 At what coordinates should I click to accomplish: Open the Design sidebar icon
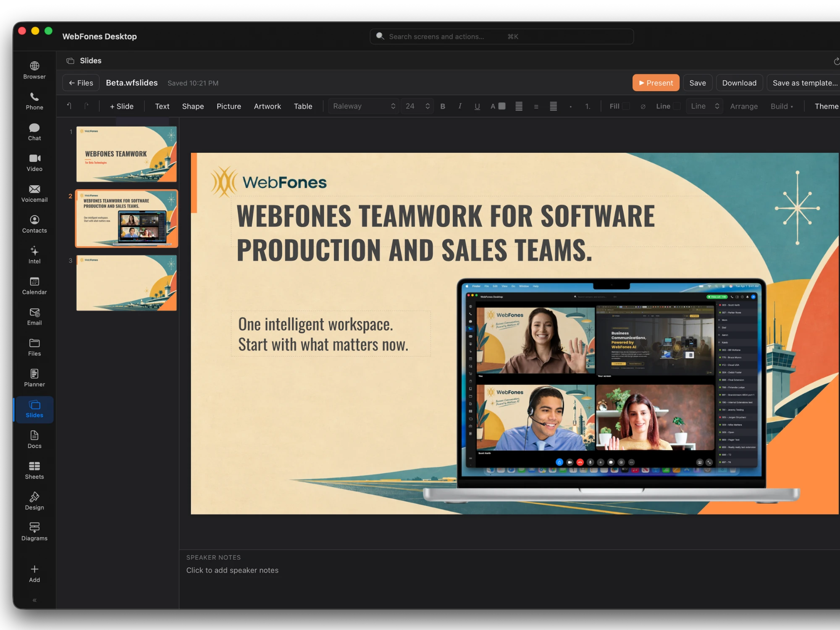[x=34, y=501]
